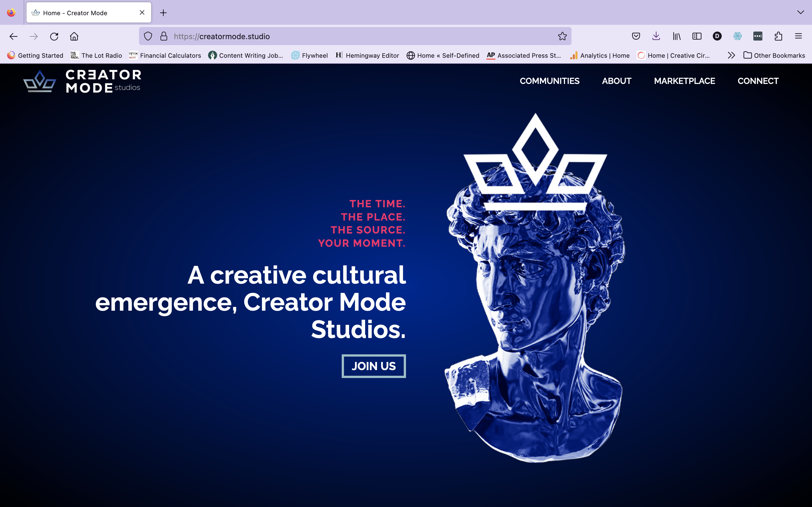Viewport: 812px width, 507px height.
Task: Open the Extensions puzzle icon
Action: point(778,36)
